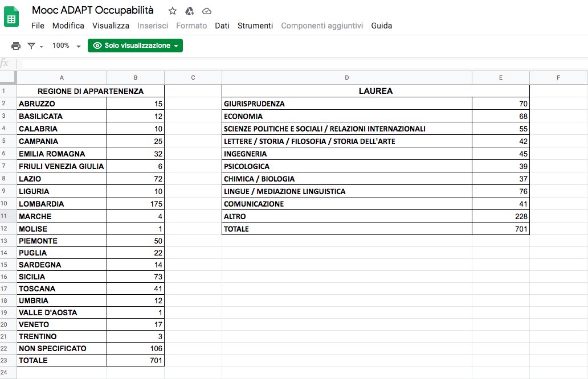Open the Visualizza menu
The width and height of the screenshot is (588, 379).
click(x=111, y=26)
